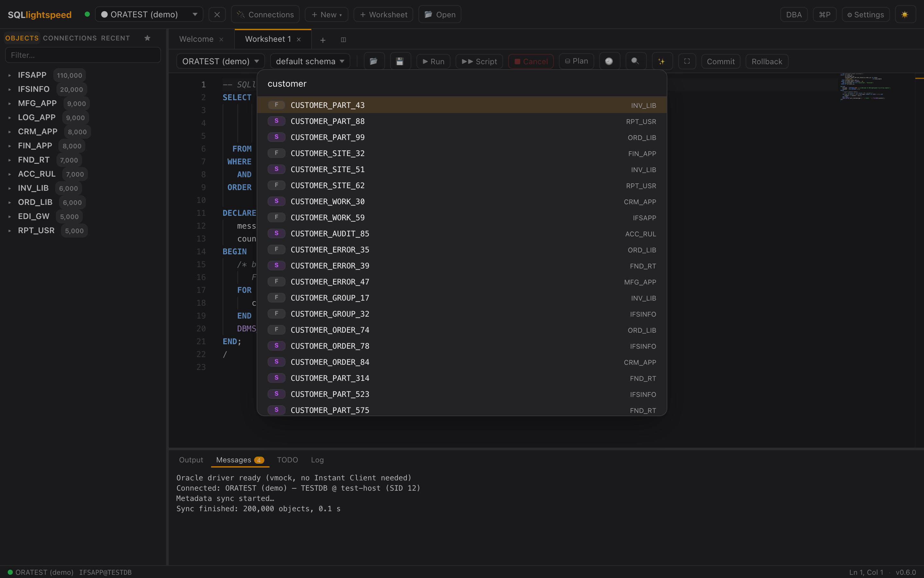
Task: Cancel the running query
Action: [531, 61]
